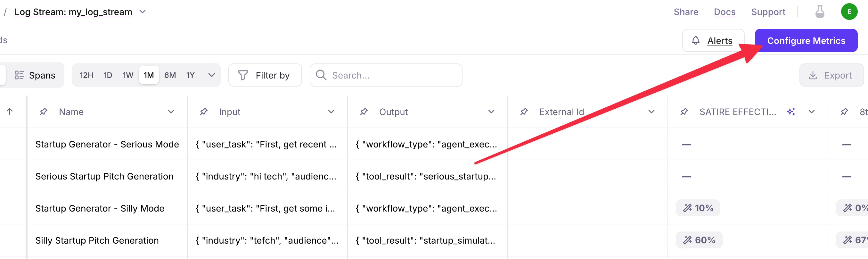
Task: Open the Alerts button
Action: 713,40
